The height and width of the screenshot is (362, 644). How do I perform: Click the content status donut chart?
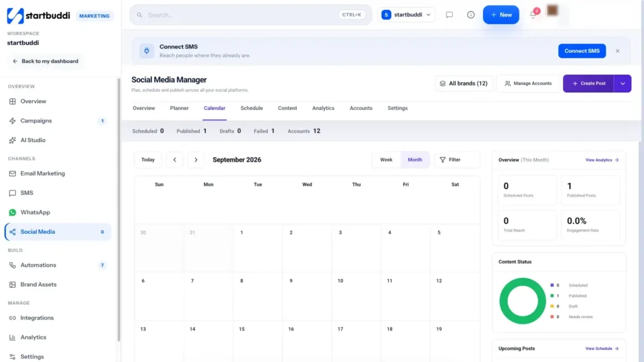(x=523, y=301)
